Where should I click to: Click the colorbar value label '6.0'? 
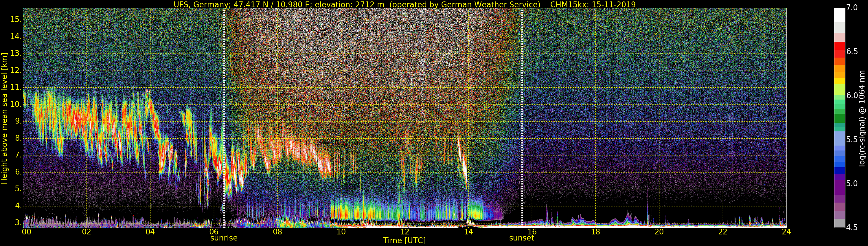point(852,96)
